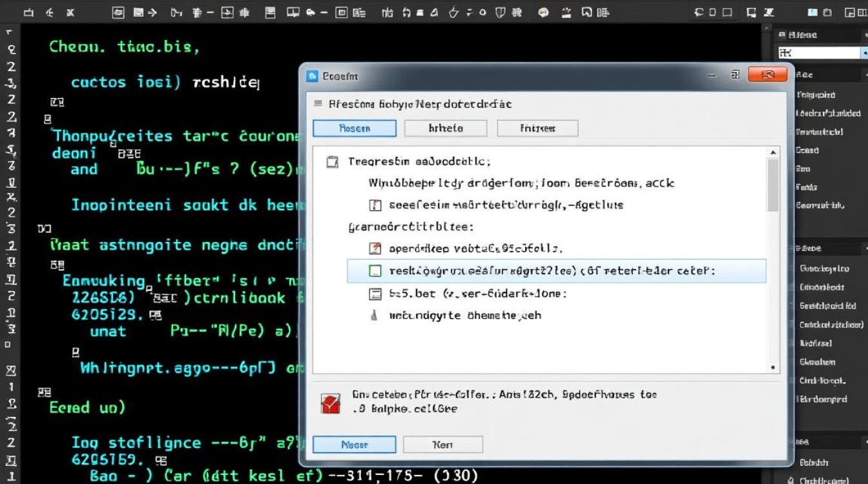The width and height of the screenshot is (868, 484).
Task: Toggle the green checkbox in the highlighted row
Action: tap(375, 271)
